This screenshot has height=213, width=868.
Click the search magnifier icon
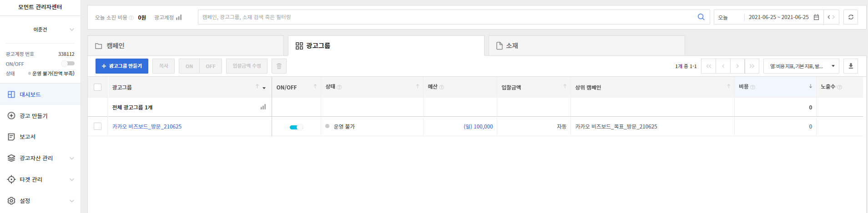(x=701, y=17)
